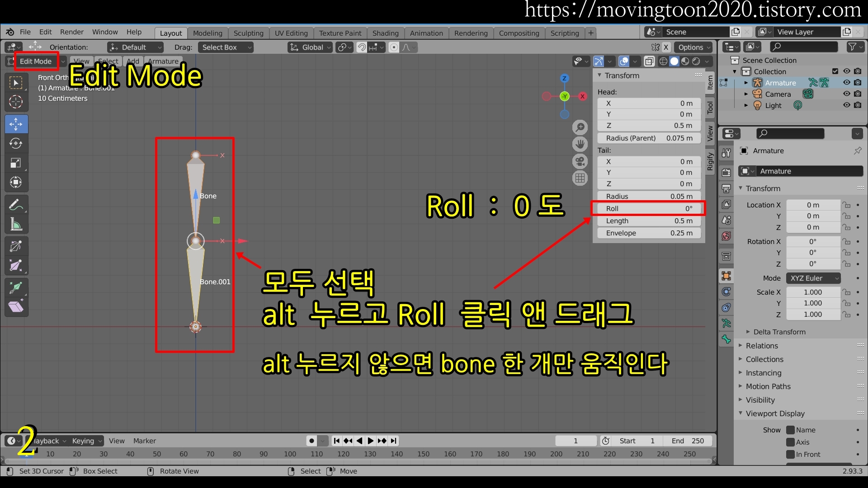Toggle the camera view icon
868x488 pixels.
[x=580, y=161]
